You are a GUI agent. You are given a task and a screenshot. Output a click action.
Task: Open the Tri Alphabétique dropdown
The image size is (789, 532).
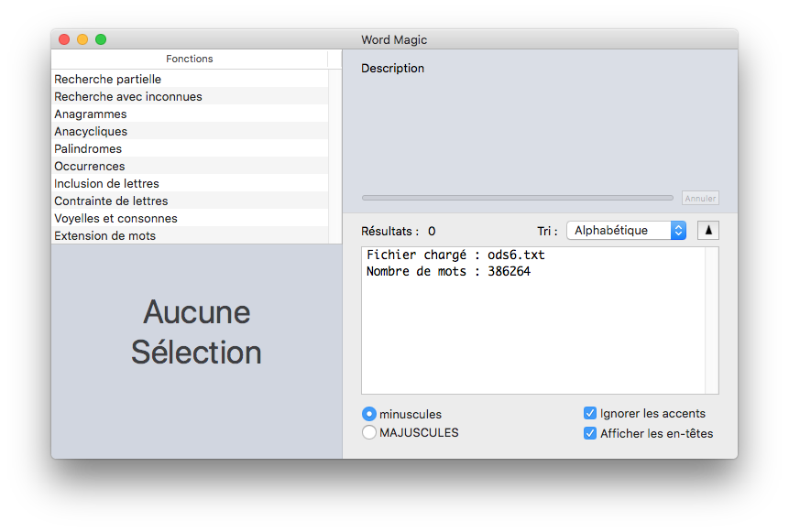(626, 231)
